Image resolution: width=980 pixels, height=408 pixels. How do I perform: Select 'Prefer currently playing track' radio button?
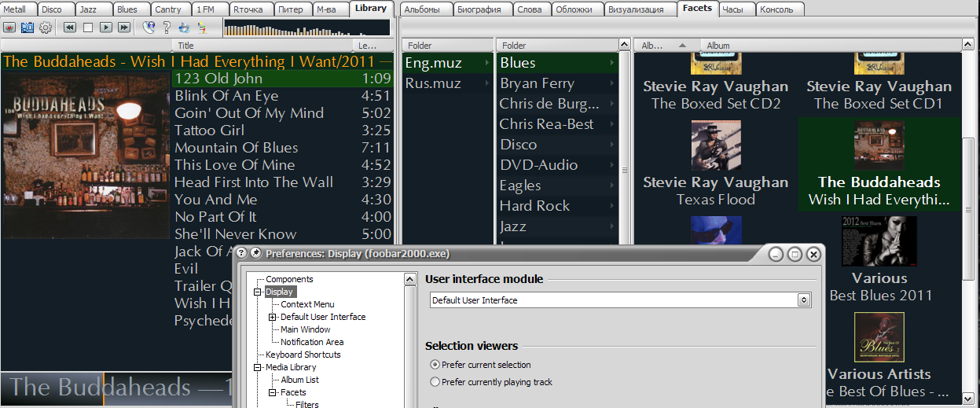point(435,382)
